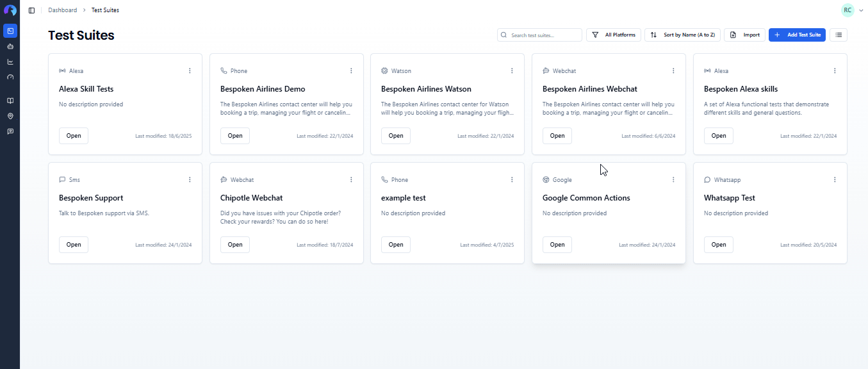868x369 pixels.
Task: Open the options menu for example test
Action: pyautogui.click(x=512, y=180)
